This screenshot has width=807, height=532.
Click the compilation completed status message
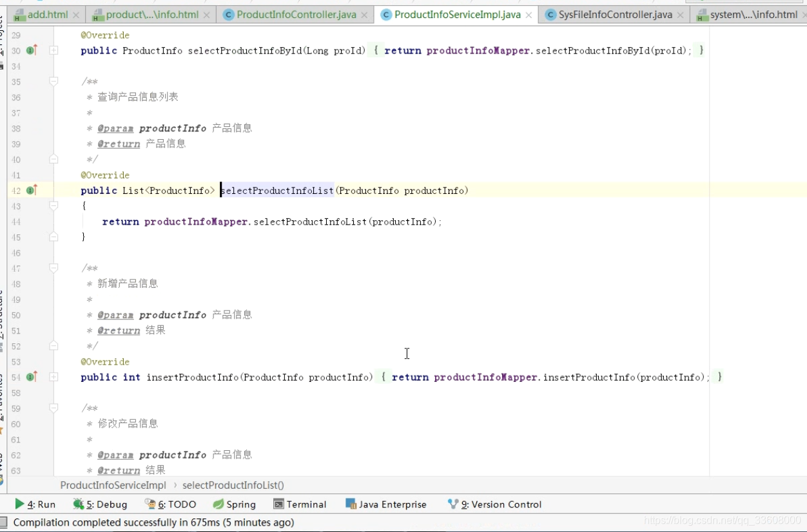click(153, 522)
